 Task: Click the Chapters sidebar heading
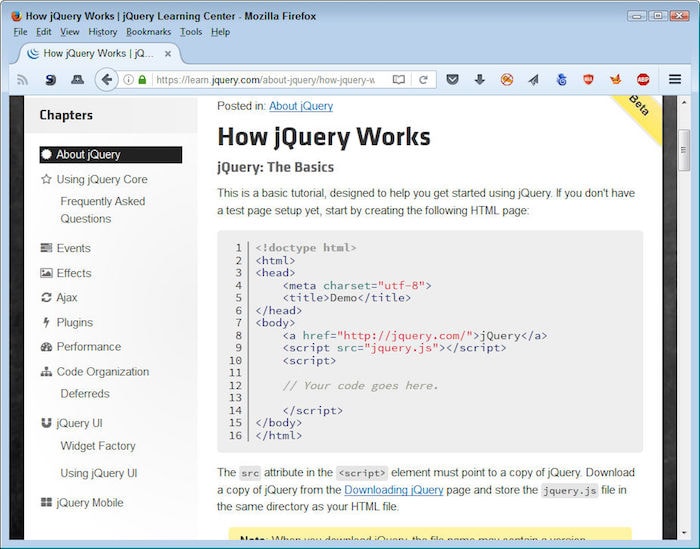(x=66, y=115)
